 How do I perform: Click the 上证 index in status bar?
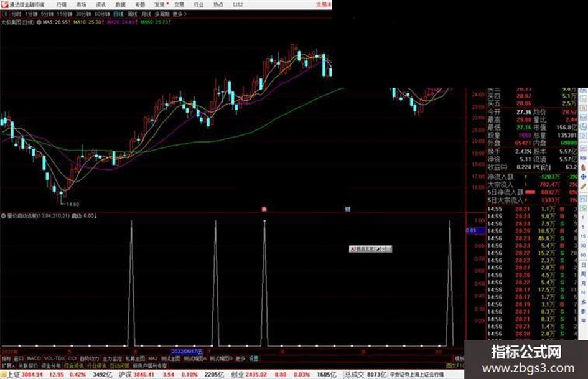tap(14, 374)
